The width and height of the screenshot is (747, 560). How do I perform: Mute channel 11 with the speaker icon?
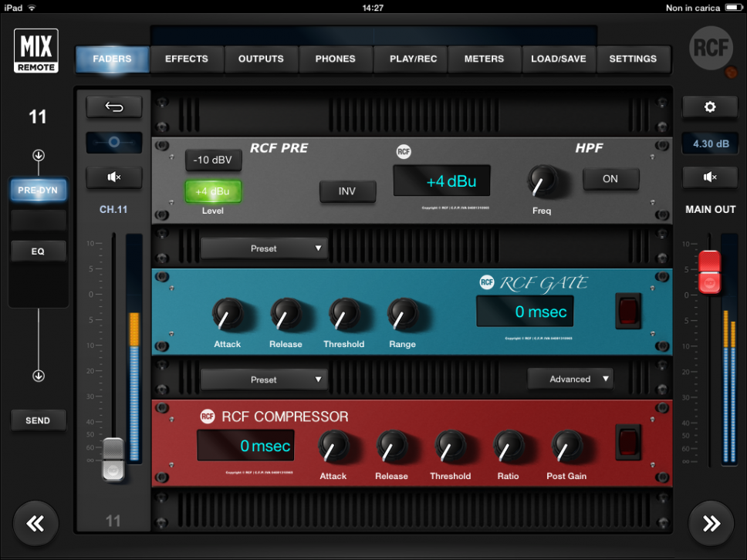pyautogui.click(x=113, y=177)
